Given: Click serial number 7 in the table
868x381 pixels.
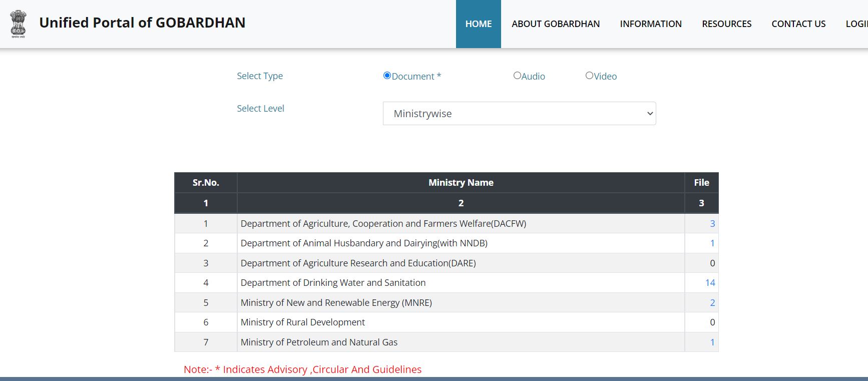Looking at the screenshot, I should click(206, 342).
